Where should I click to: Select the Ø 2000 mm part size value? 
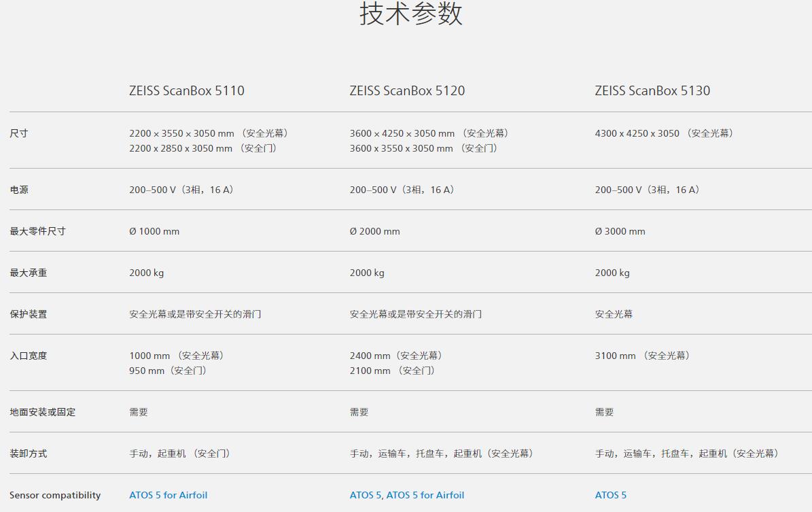pos(375,231)
